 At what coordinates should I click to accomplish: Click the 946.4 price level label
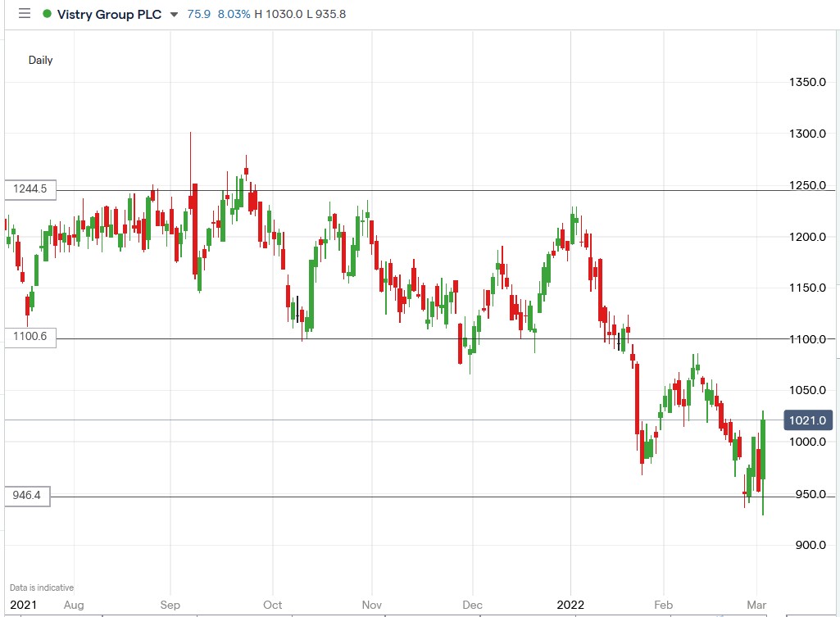click(x=27, y=495)
